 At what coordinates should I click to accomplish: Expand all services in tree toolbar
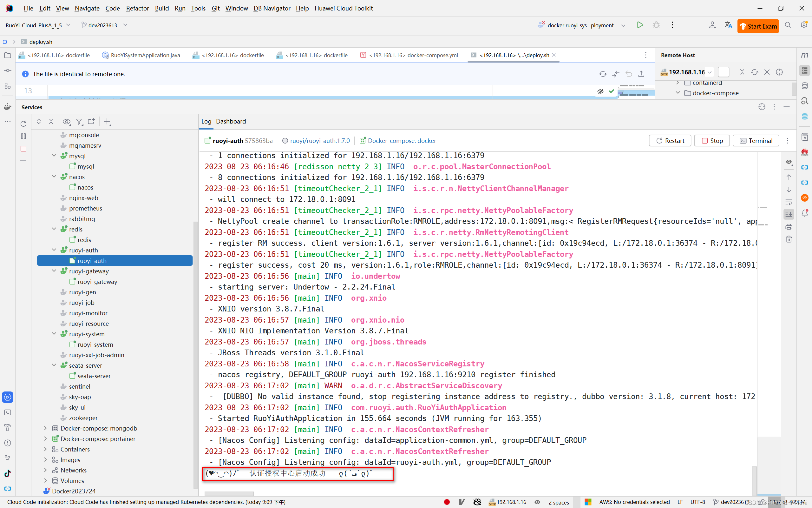tap(39, 121)
